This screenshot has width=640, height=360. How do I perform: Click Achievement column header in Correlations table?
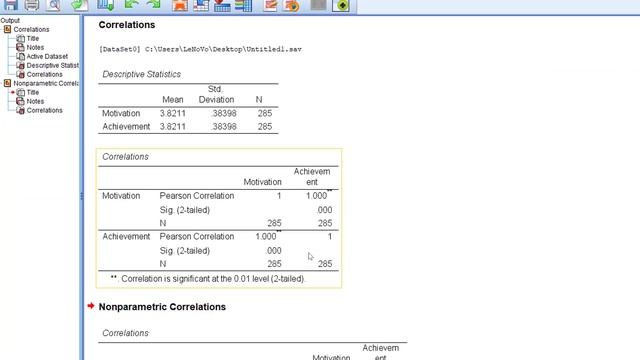click(312, 177)
